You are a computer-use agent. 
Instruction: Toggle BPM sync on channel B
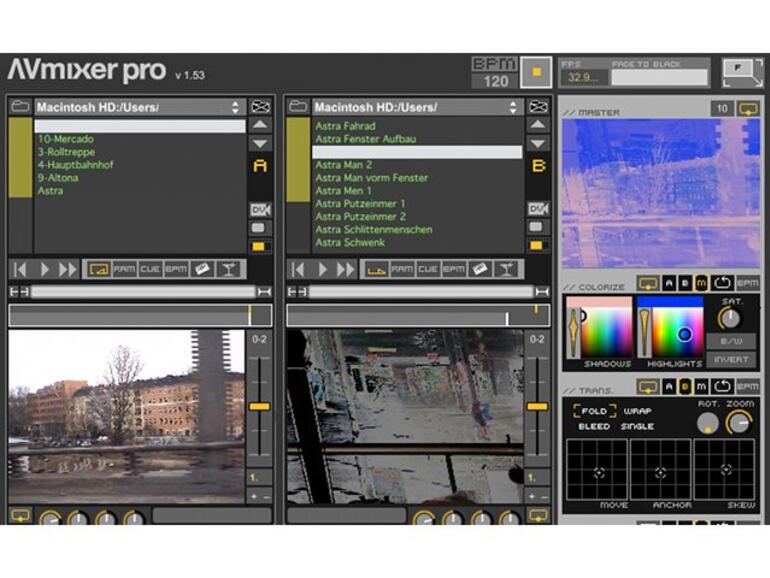[454, 269]
